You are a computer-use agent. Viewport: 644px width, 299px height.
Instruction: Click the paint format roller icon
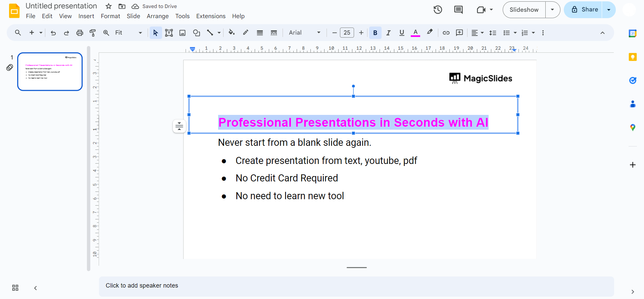point(93,33)
